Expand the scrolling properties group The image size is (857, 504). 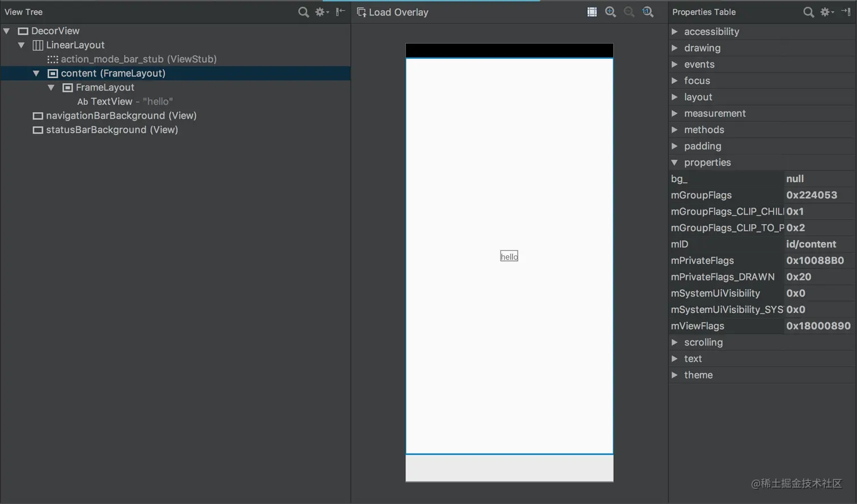pyautogui.click(x=674, y=342)
